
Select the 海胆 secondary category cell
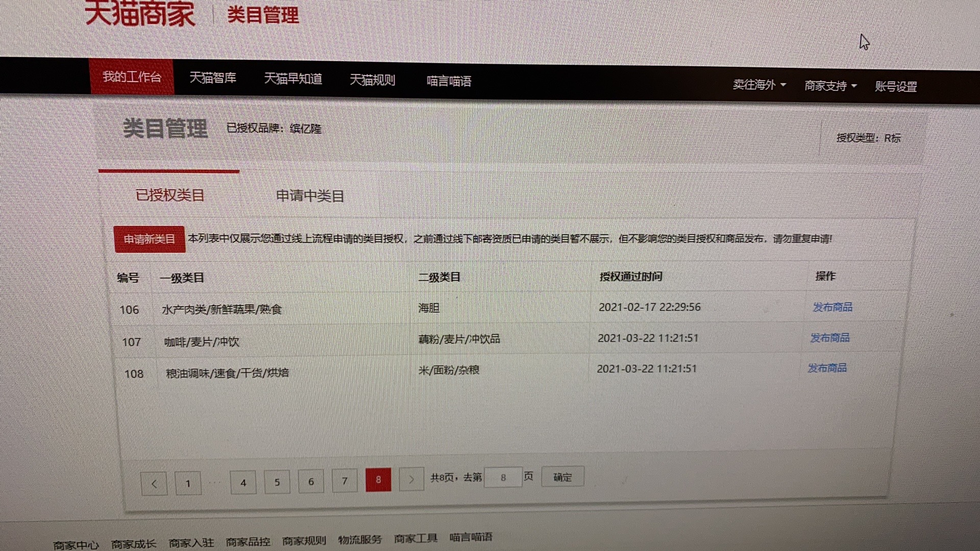click(429, 308)
